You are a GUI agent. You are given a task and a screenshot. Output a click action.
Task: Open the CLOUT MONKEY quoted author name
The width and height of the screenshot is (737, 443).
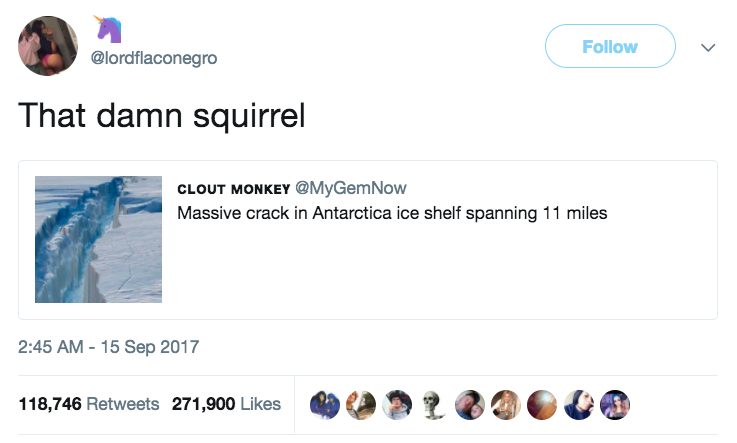(x=234, y=189)
